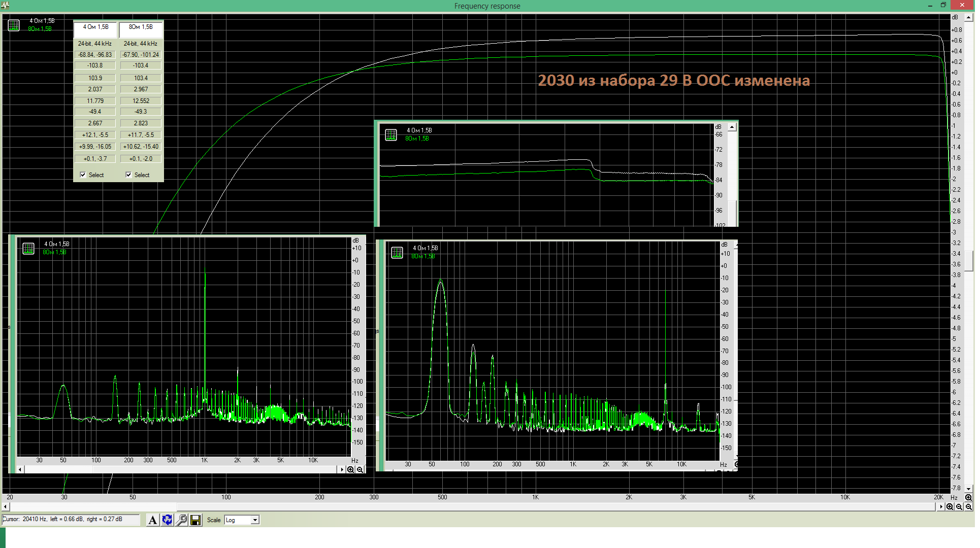Click the '11.779' table cell
The image size is (980, 548).
tap(95, 101)
